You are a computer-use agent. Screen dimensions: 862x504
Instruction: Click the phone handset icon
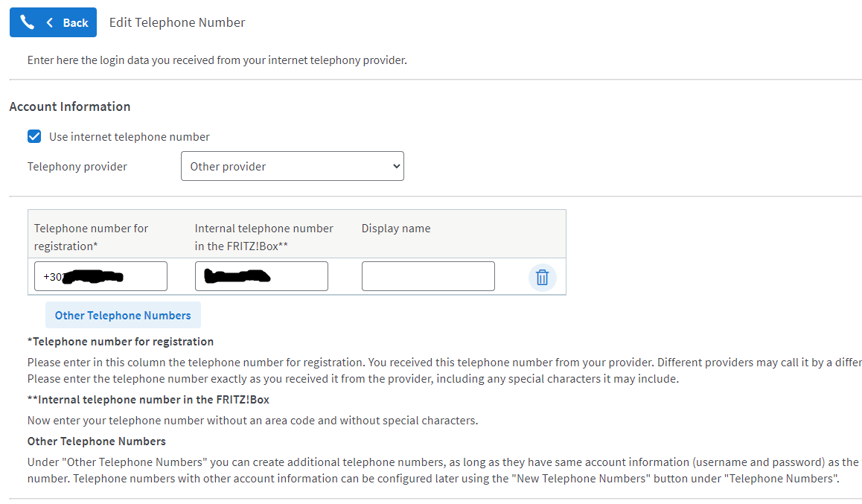pos(28,22)
